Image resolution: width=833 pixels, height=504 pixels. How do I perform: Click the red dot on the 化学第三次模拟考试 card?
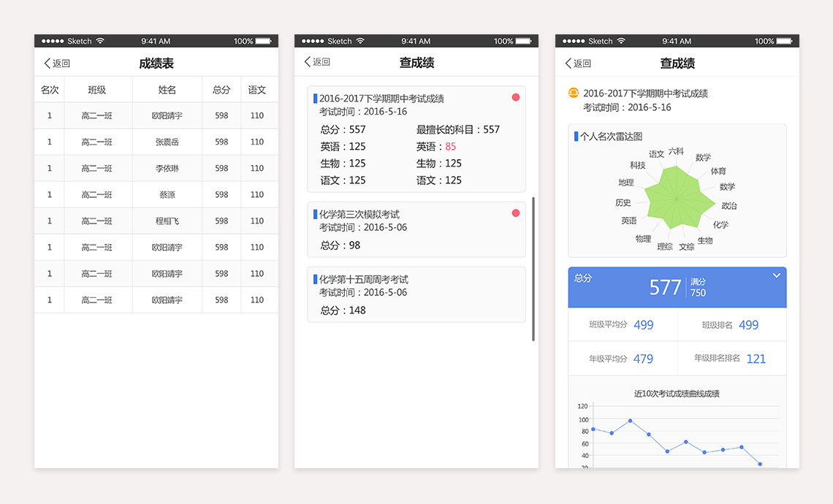[516, 213]
